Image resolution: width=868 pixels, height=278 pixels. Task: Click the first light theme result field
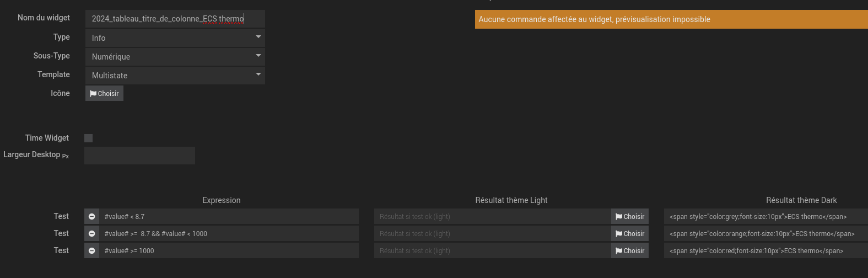point(492,217)
